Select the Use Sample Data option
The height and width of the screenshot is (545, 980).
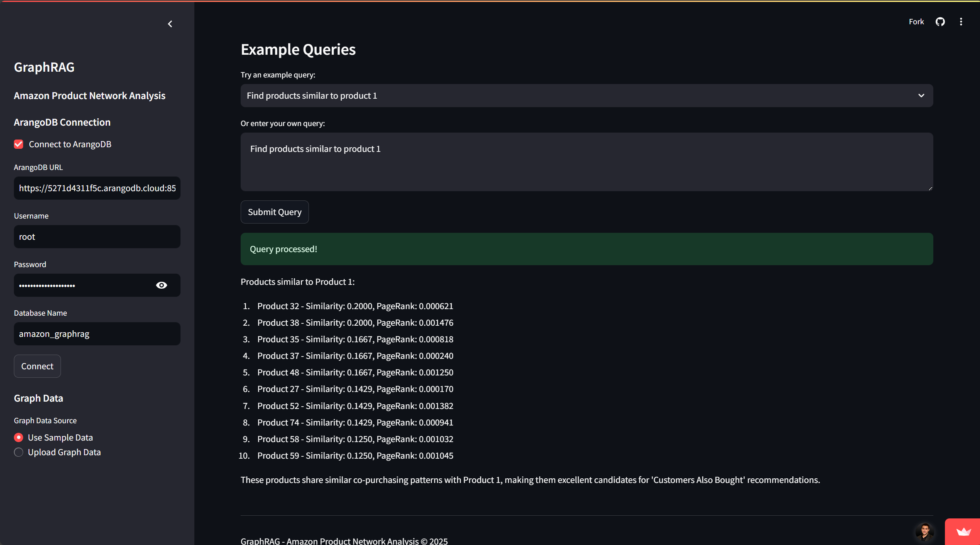point(19,437)
